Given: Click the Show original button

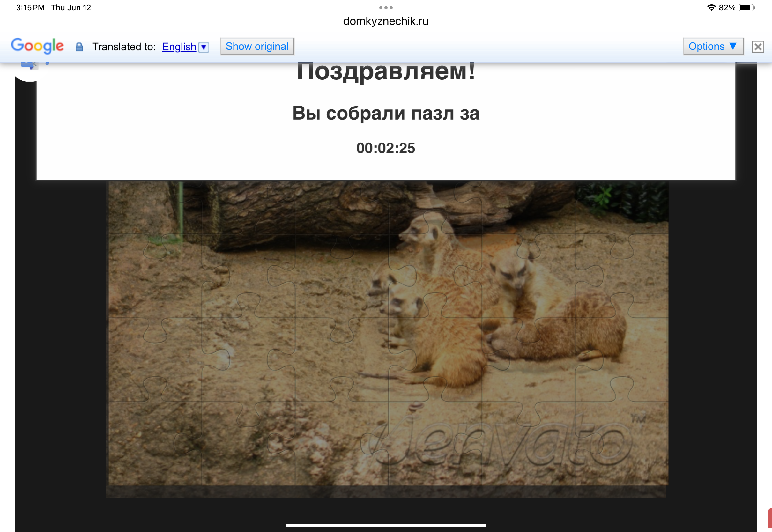Looking at the screenshot, I should click(257, 46).
